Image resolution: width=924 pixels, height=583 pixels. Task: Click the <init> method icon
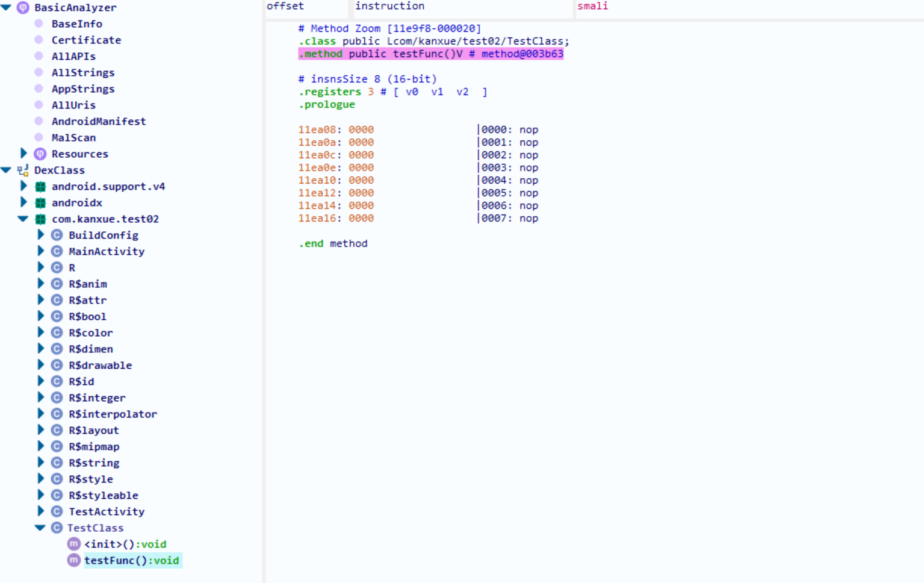tap(74, 544)
